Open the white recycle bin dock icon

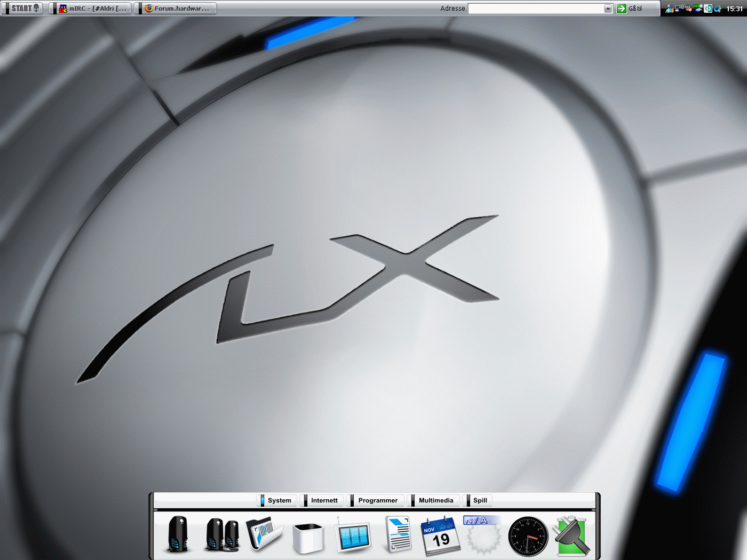coord(308,538)
